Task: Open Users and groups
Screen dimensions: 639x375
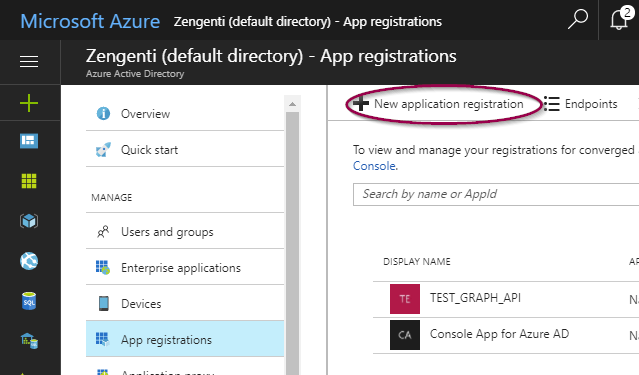Action: pyautogui.click(x=185, y=232)
